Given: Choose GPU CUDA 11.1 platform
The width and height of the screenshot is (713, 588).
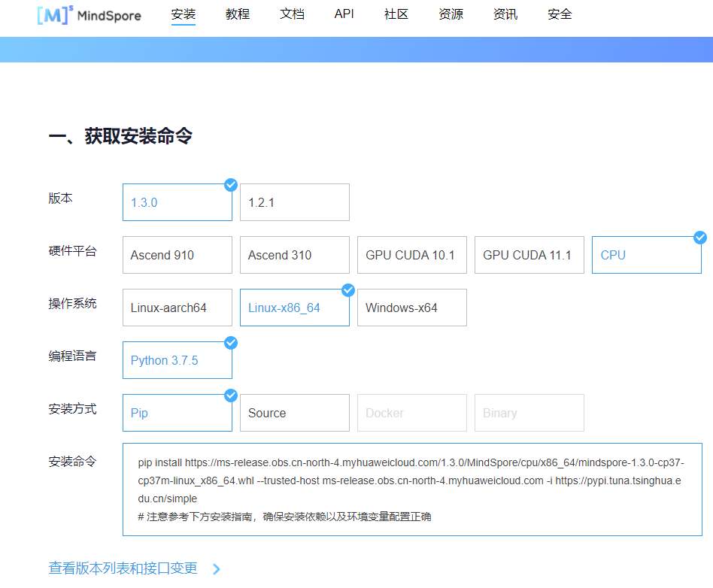Looking at the screenshot, I should [x=529, y=255].
